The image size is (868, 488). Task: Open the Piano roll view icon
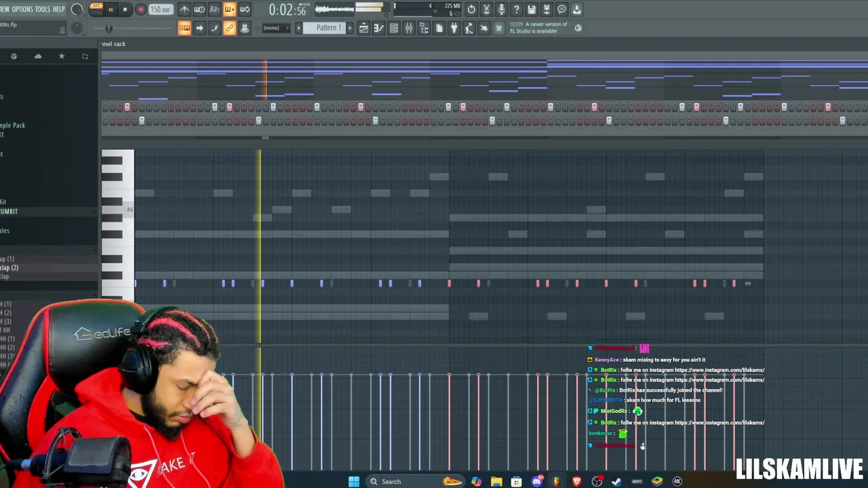pyautogui.click(x=379, y=28)
